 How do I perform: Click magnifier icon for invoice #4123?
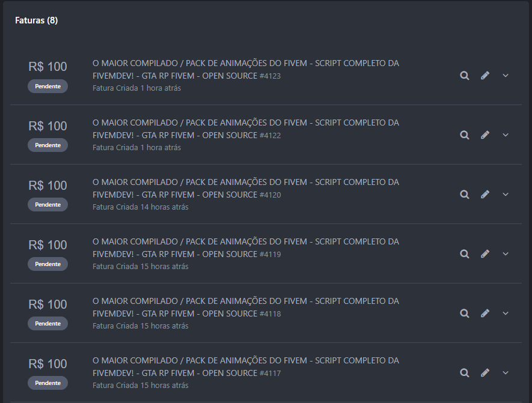tap(464, 76)
